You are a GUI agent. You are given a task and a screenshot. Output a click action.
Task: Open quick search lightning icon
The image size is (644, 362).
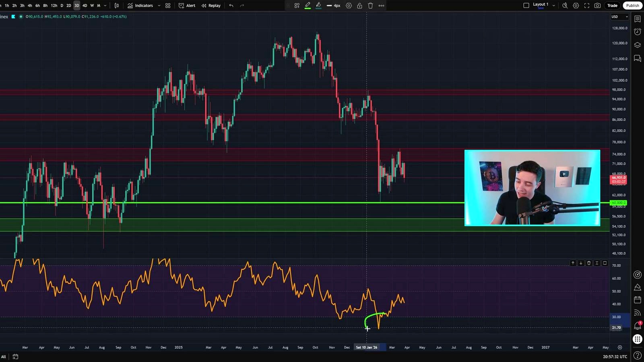pyautogui.click(x=565, y=6)
